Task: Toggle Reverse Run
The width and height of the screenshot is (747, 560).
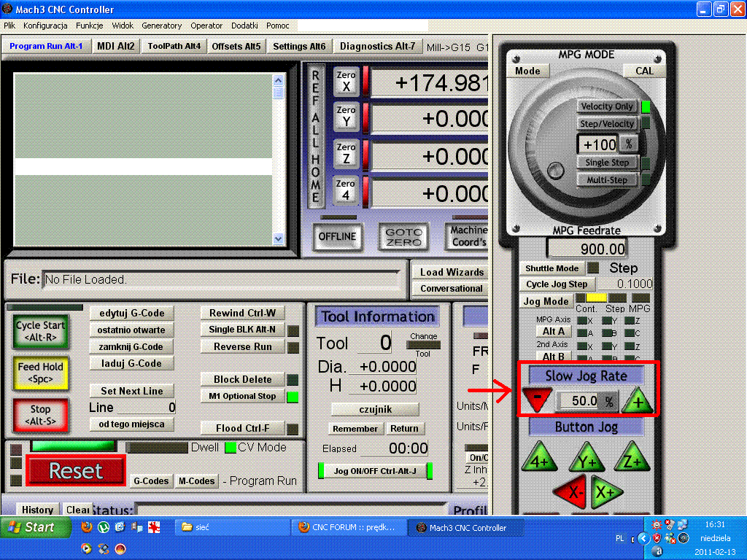Action: point(242,346)
